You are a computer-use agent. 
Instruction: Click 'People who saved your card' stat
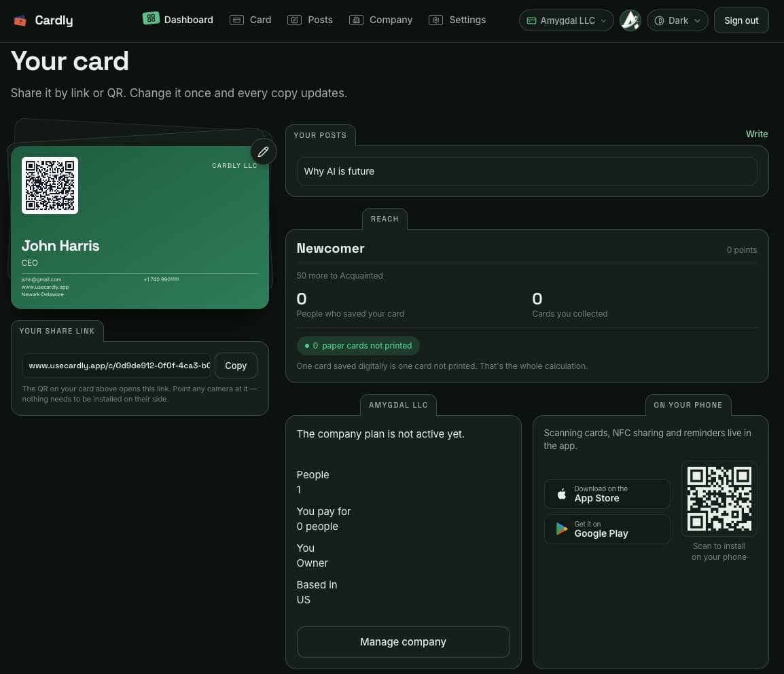[x=350, y=313]
